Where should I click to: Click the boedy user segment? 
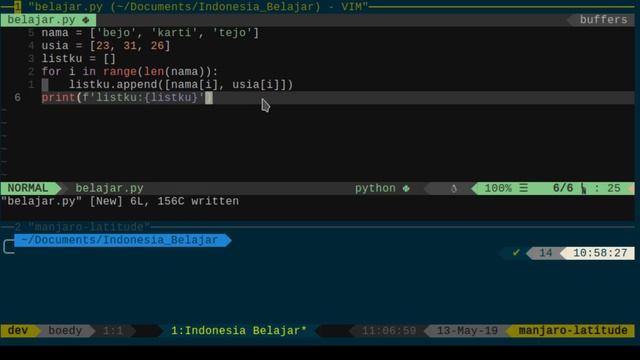[65, 331]
